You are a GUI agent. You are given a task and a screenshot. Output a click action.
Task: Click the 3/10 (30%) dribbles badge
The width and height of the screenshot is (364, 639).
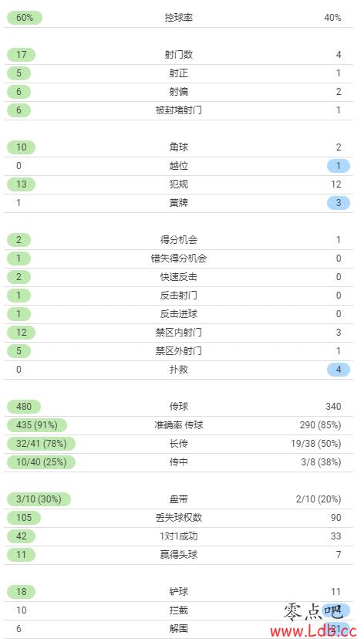point(39,499)
